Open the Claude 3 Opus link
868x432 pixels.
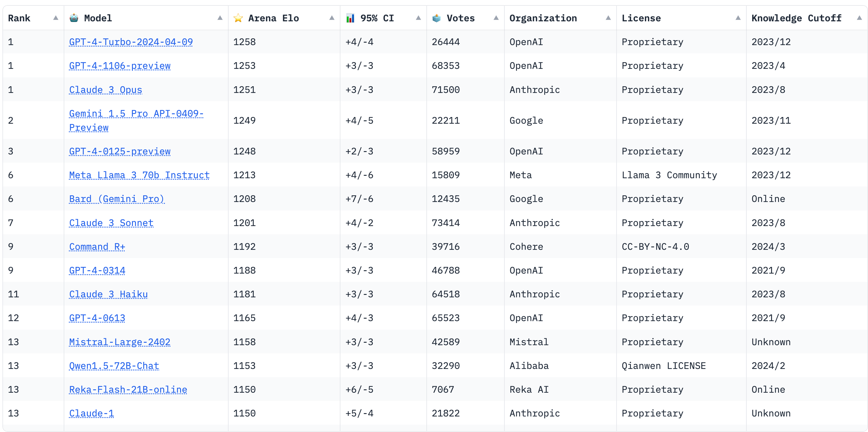[x=105, y=90]
